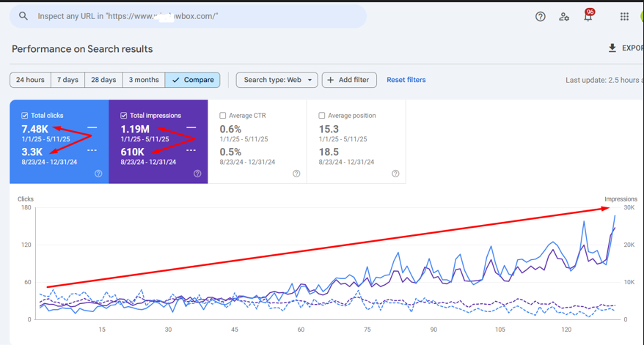644x345 pixels.
Task: Enable the Average position checkbox
Action: click(322, 116)
